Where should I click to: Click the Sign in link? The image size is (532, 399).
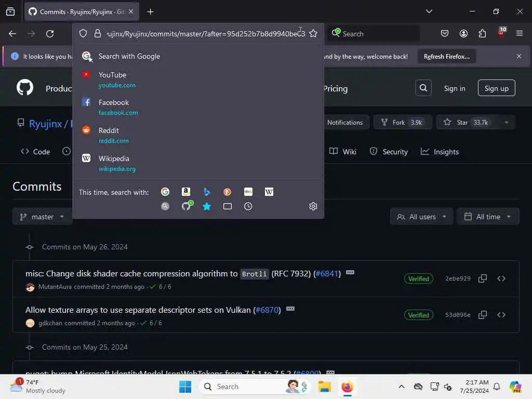point(455,88)
